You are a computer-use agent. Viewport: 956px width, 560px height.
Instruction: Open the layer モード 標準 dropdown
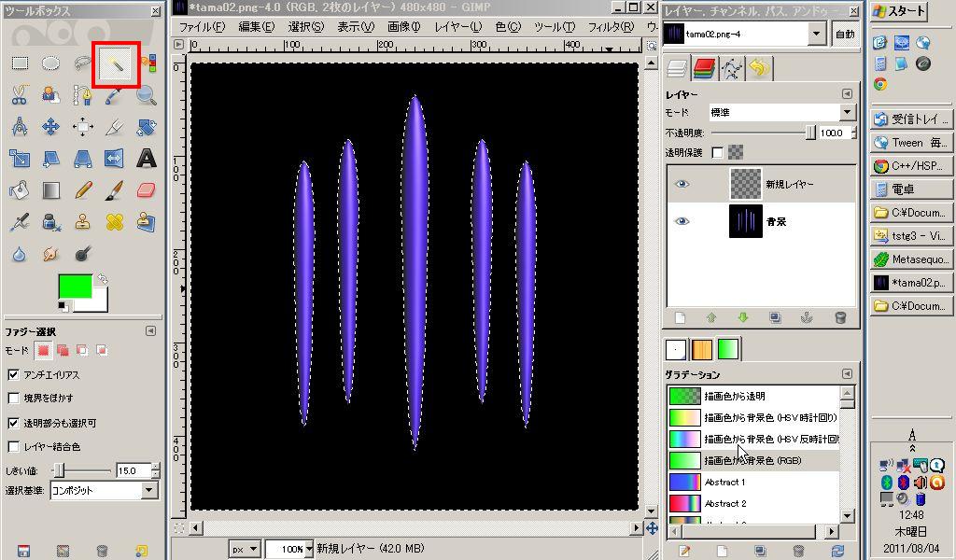(781, 112)
